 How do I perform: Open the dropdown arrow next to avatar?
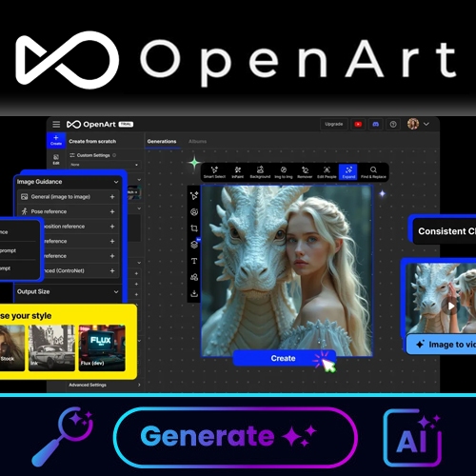tap(426, 124)
